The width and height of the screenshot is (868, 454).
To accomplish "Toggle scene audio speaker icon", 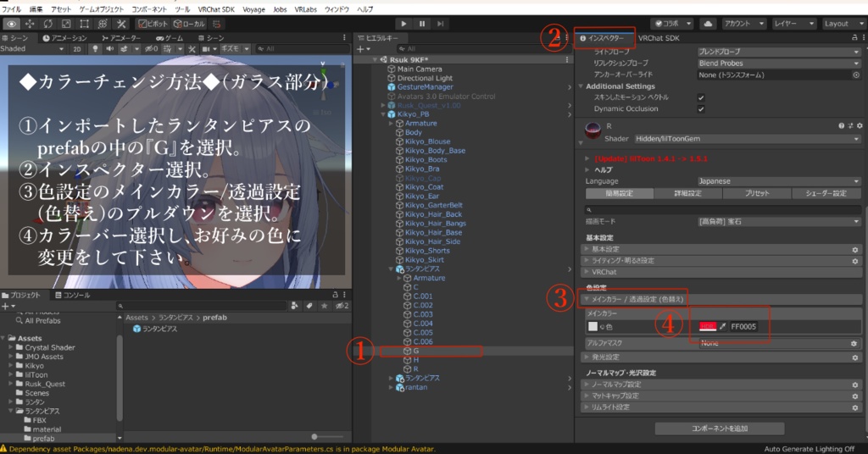I will click(x=109, y=48).
